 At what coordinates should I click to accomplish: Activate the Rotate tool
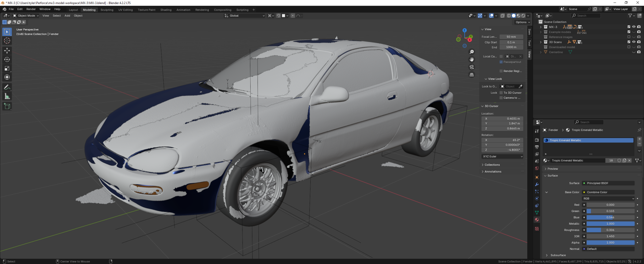[x=7, y=59]
